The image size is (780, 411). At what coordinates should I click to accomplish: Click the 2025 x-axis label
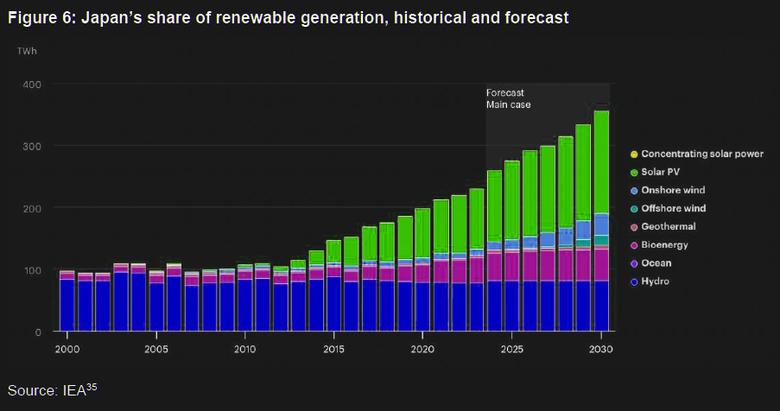pos(512,349)
